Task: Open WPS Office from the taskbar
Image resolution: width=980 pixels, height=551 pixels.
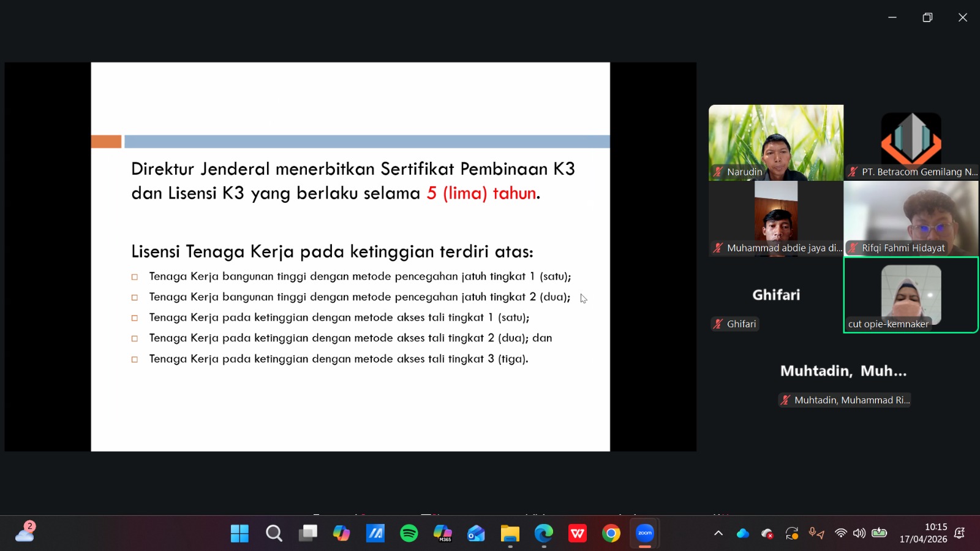Action: click(577, 533)
